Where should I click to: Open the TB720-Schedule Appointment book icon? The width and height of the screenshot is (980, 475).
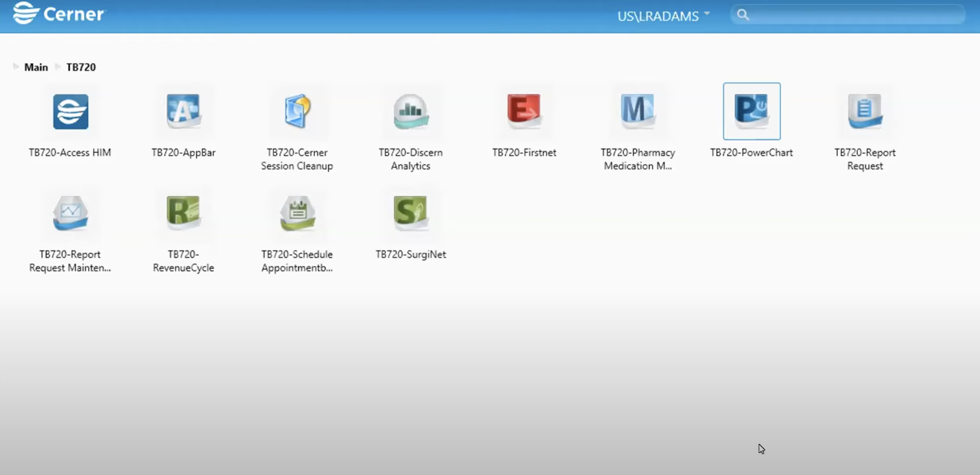(x=297, y=213)
